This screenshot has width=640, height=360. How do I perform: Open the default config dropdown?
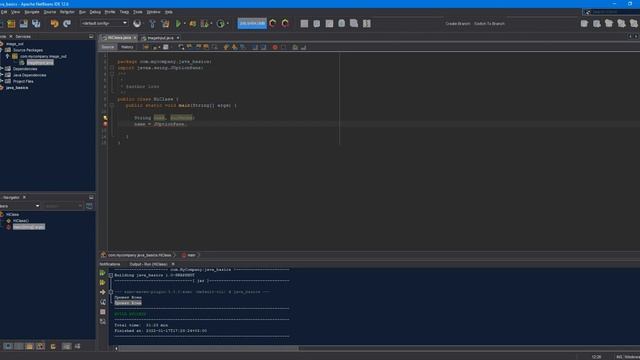104,23
